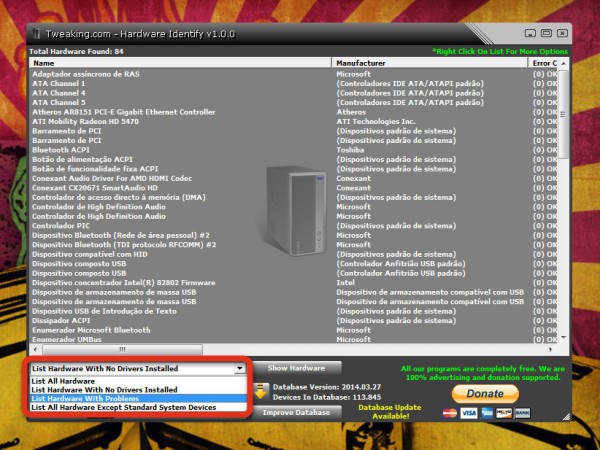This screenshot has height=450, width=600.
Task: Pick 'List All Hardware Except Standard System Devices'
Action: click(138, 408)
